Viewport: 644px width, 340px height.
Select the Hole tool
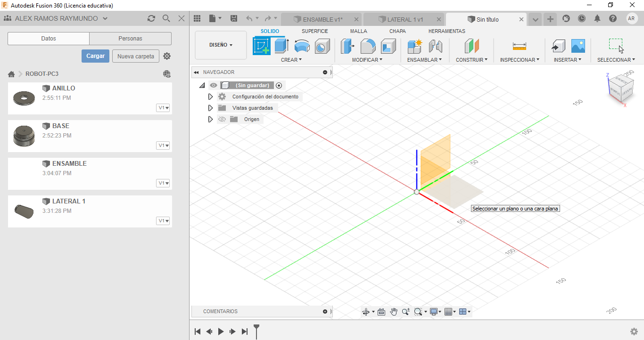click(322, 46)
